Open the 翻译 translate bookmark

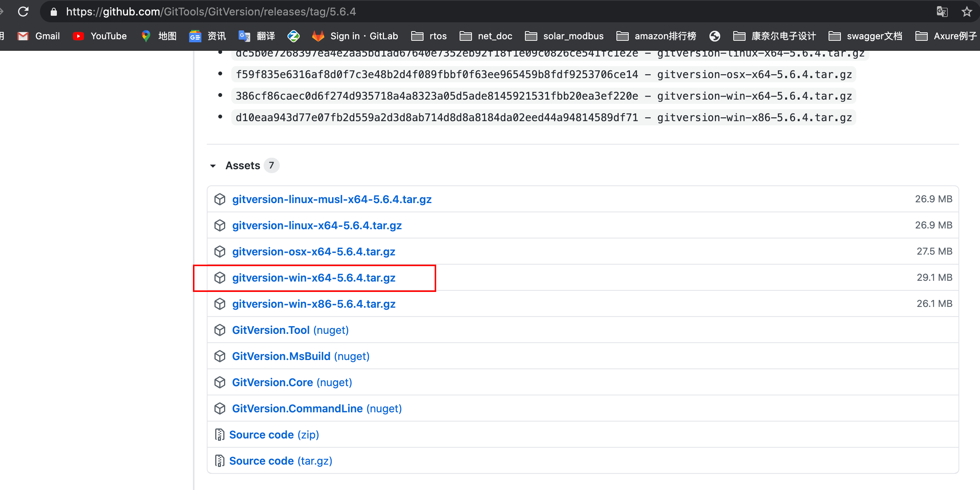click(x=257, y=36)
